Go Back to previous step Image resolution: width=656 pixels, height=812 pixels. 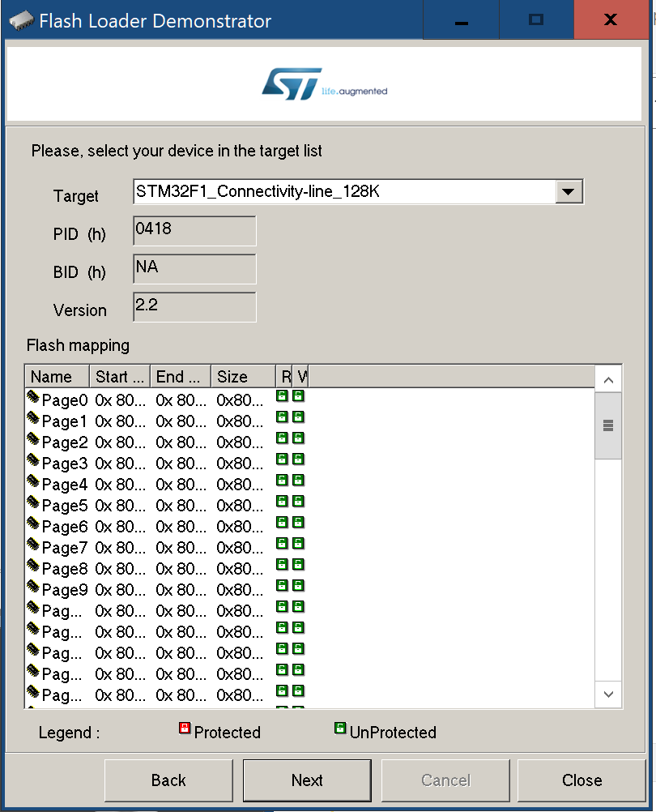point(168,780)
